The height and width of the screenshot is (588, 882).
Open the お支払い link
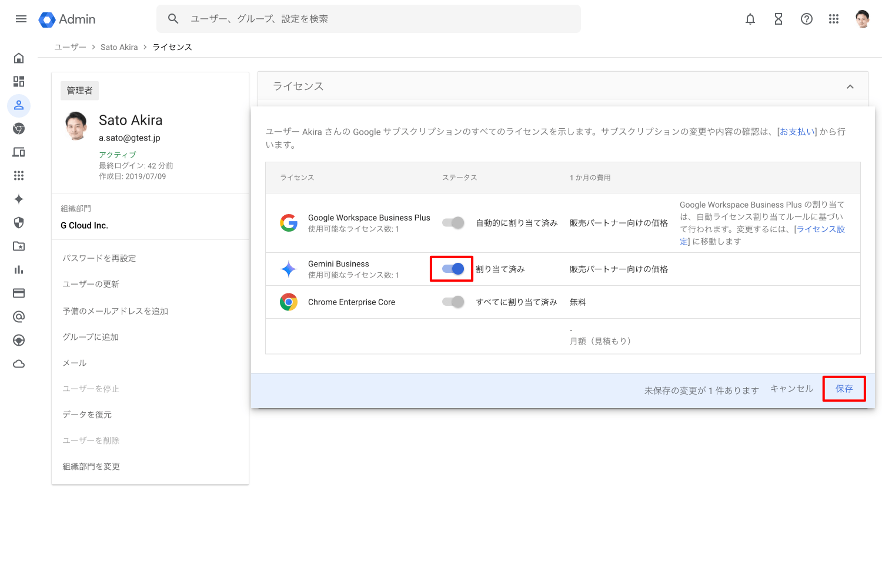(x=797, y=132)
